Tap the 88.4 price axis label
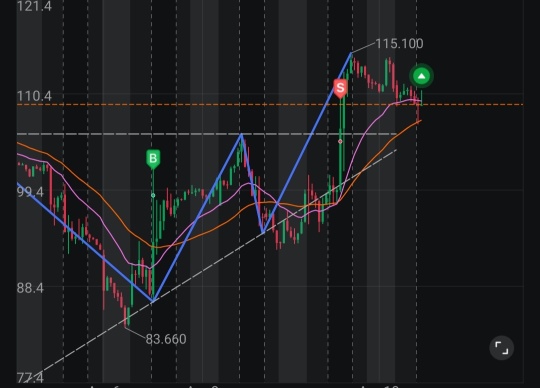Viewport: 540px width, 388px height. coord(30,288)
